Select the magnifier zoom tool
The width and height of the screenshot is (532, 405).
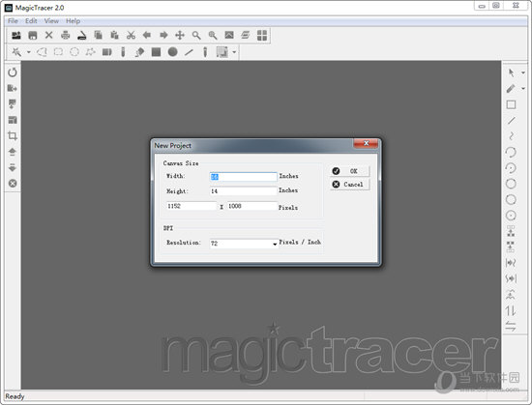196,35
